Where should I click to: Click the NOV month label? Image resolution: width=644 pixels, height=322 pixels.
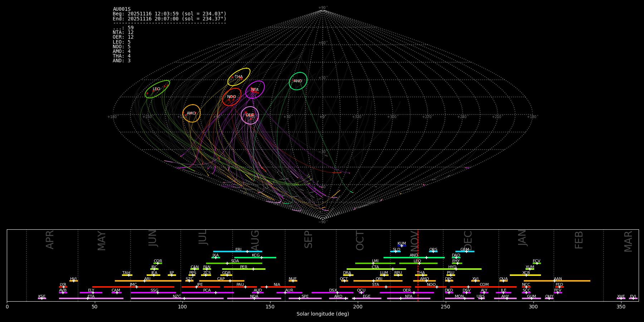point(414,240)
